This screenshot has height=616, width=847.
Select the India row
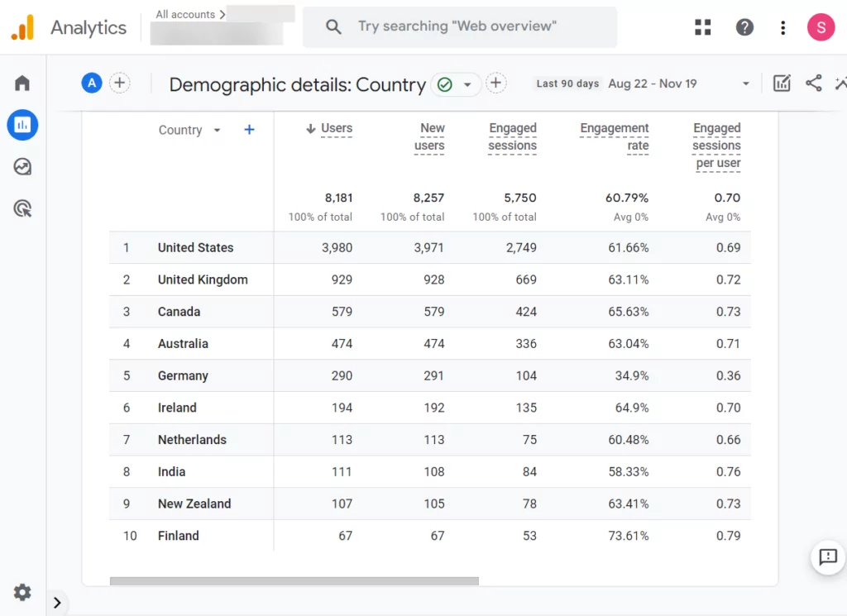(430, 472)
